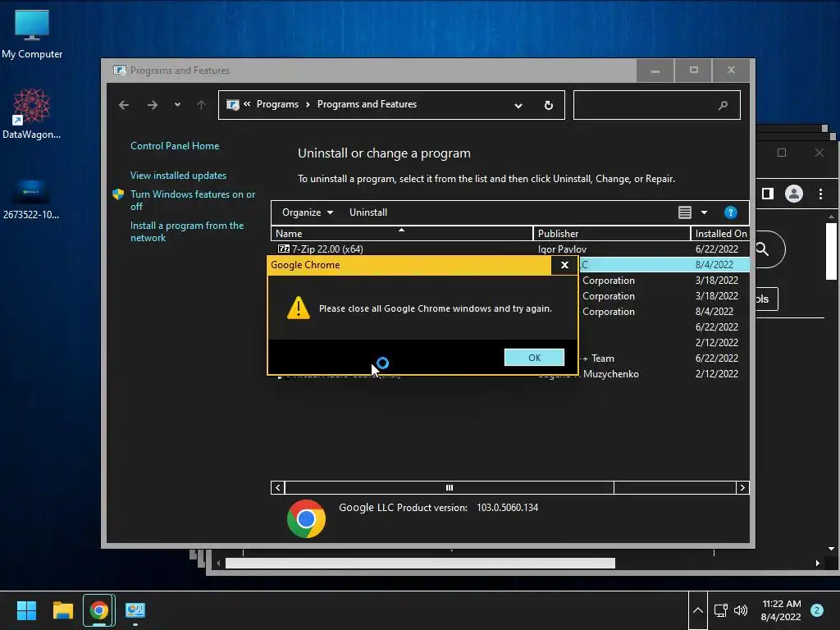840x630 pixels.
Task: Open Install a program from the network
Action: click(187, 231)
